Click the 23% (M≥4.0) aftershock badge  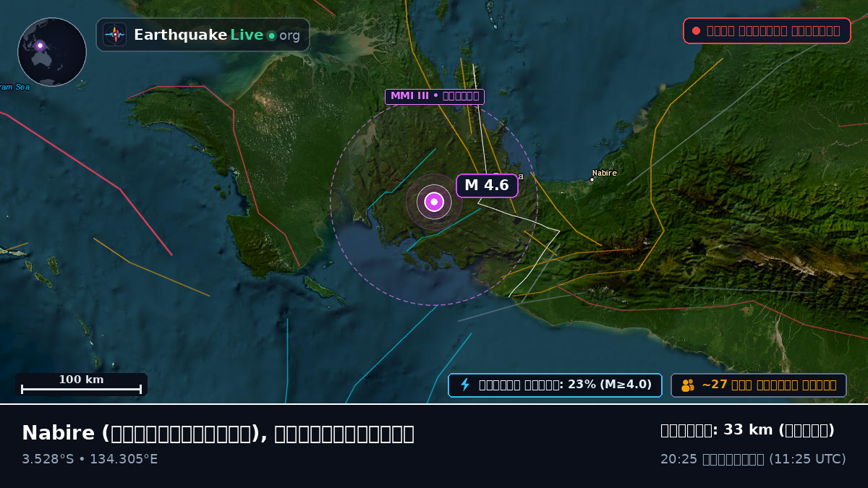555,385
